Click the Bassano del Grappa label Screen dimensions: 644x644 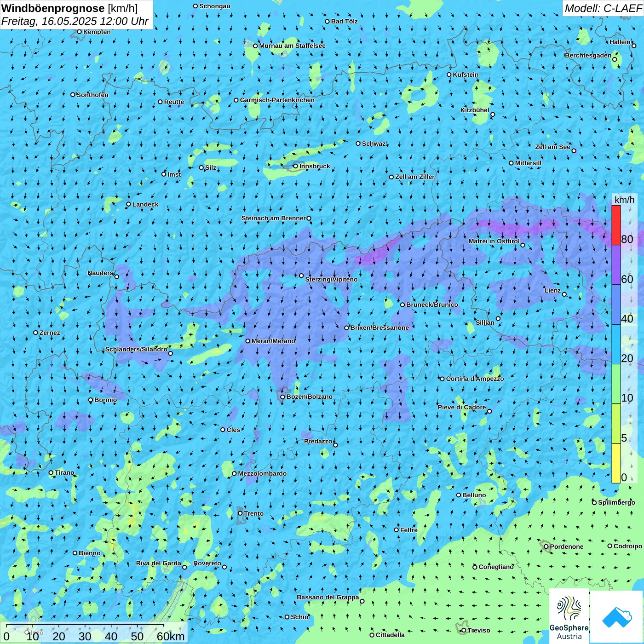(328, 597)
